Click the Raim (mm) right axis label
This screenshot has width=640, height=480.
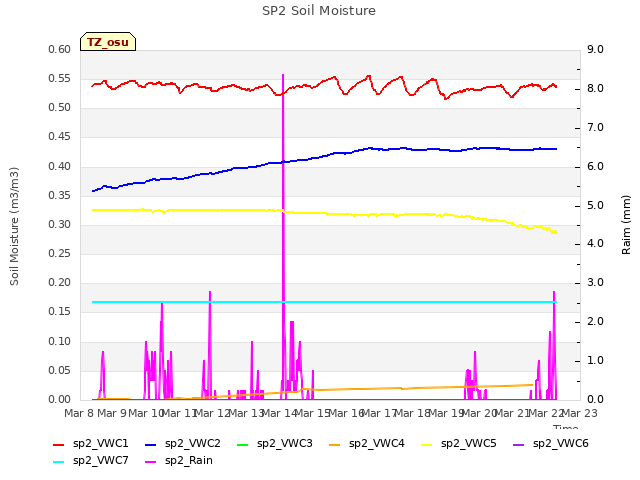coord(626,225)
